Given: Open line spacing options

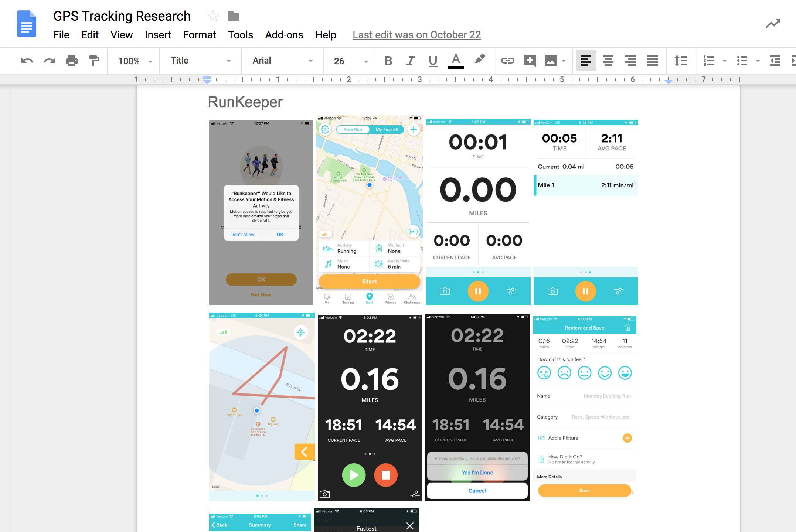Looking at the screenshot, I should point(681,61).
